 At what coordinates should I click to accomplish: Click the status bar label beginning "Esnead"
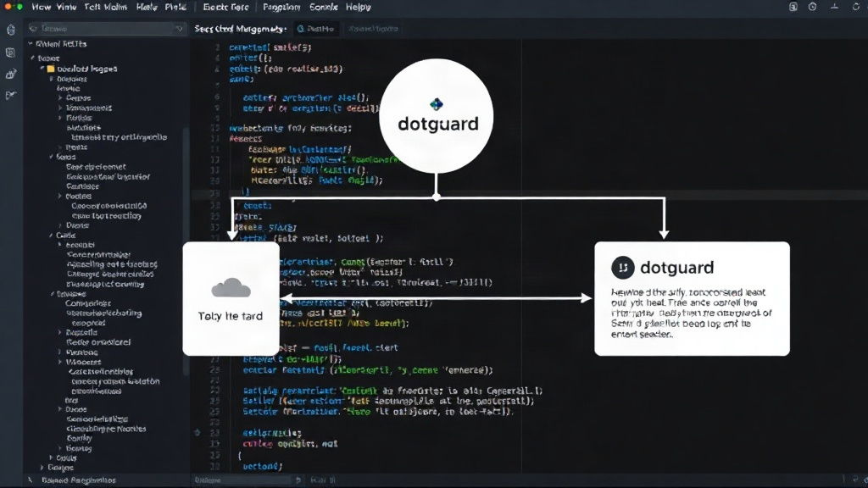[x=79, y=480]
